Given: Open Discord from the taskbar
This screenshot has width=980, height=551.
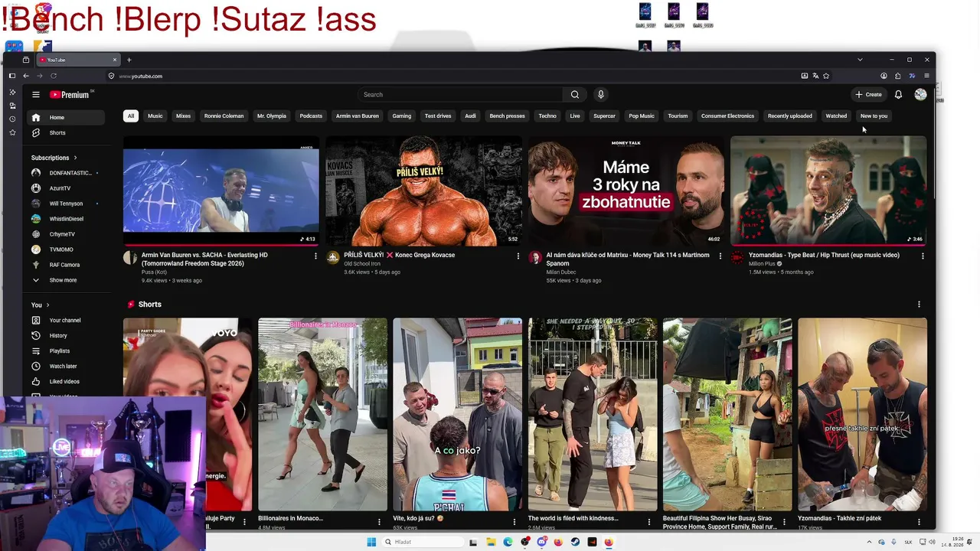Looking at the screenshot, I should coord(541,542).
